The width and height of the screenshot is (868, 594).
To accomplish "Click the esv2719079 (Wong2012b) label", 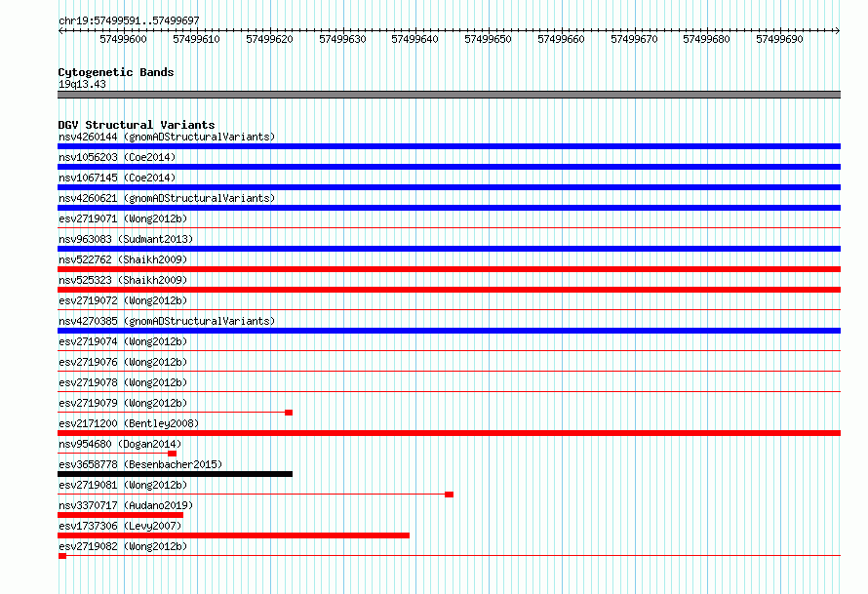I will point(123,403).
